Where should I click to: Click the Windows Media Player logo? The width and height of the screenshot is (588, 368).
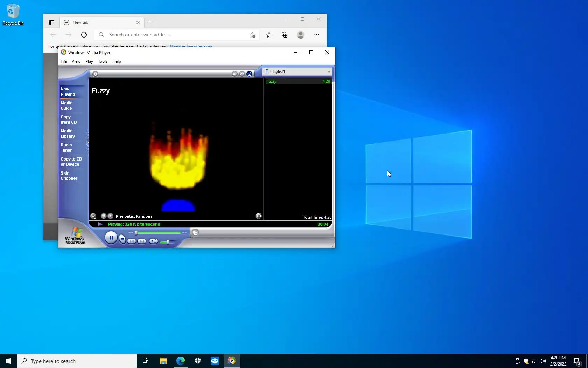(75, 236)
